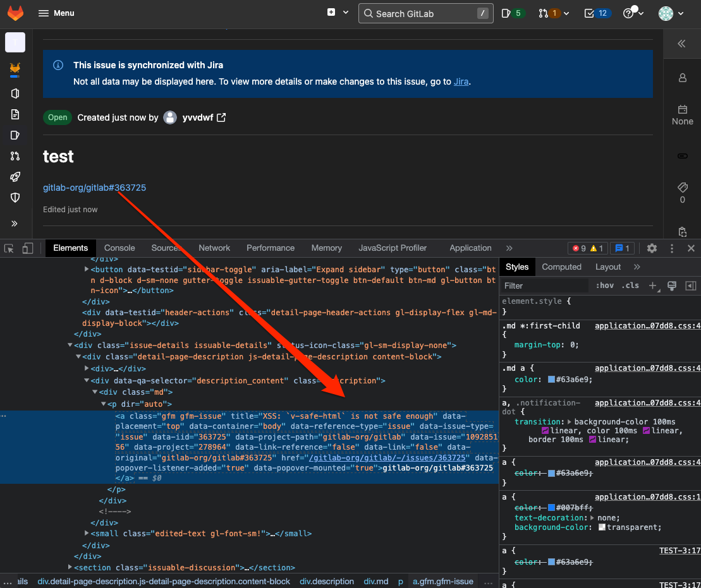Click the Search GitLab field
This screenshot has height=588, width=701.
[x=424, y=13]
